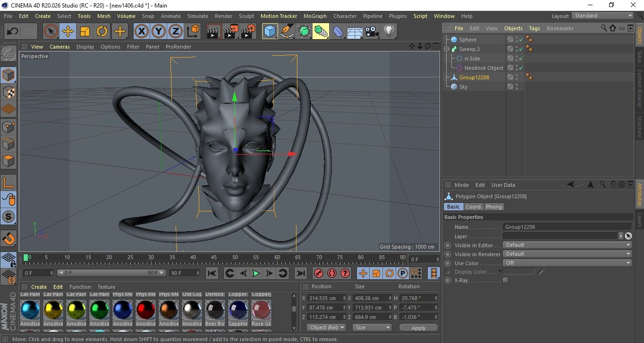Click the Apply button
Screen dimensions: 644x343
418,327
